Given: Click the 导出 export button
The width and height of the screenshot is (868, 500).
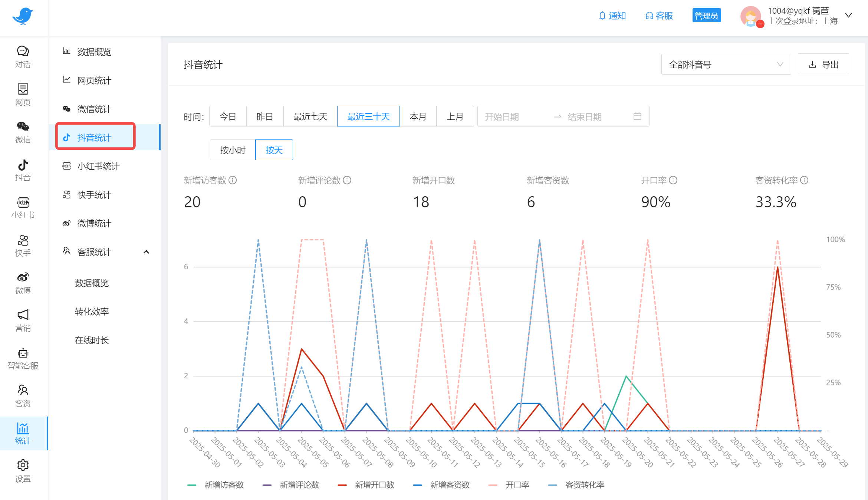Looking at the screenshot, I should [x=823, y=65].
